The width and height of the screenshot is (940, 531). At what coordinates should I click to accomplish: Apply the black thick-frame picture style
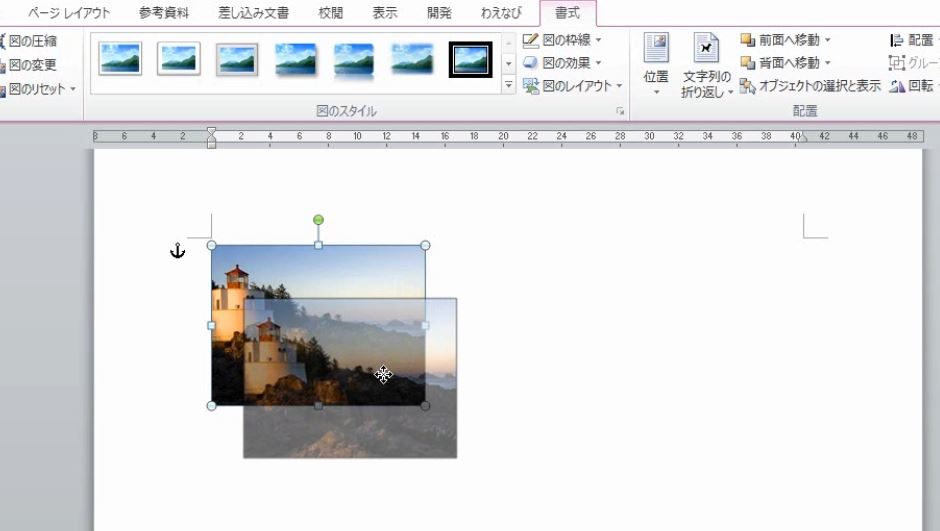[471, 59]
